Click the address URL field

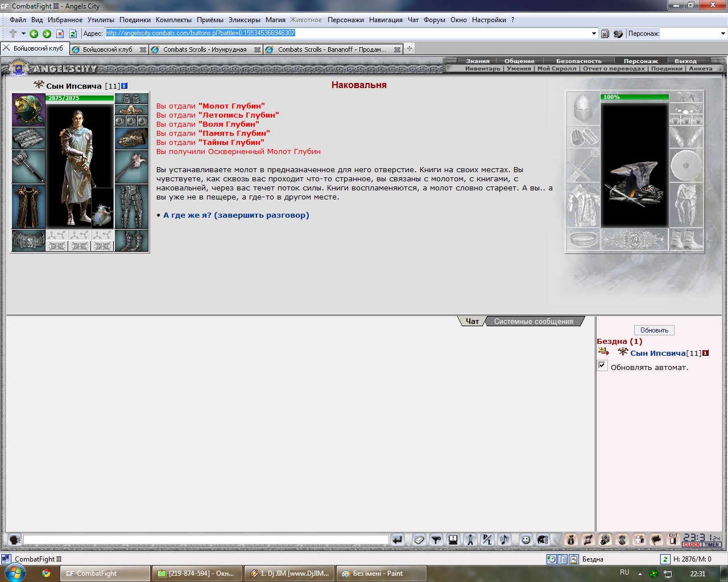tap(348, 34)
